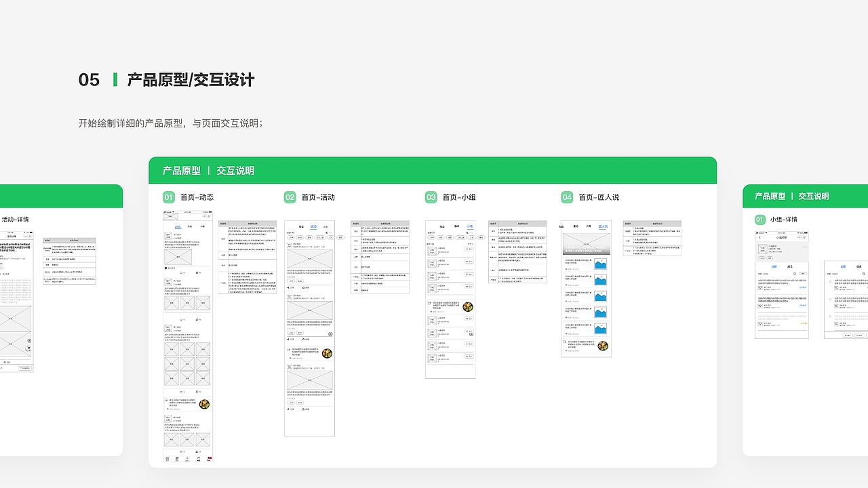Switch to the 匠人说 tab in the homepage wireframe
Image resolution: width=868 pixels, height=488 pixels.
tap(602, 226)
